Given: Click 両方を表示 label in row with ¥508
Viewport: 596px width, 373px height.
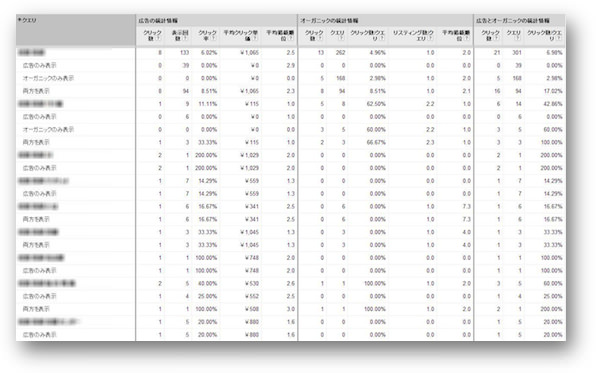Looking at the screenshot, I should (36, 309).
